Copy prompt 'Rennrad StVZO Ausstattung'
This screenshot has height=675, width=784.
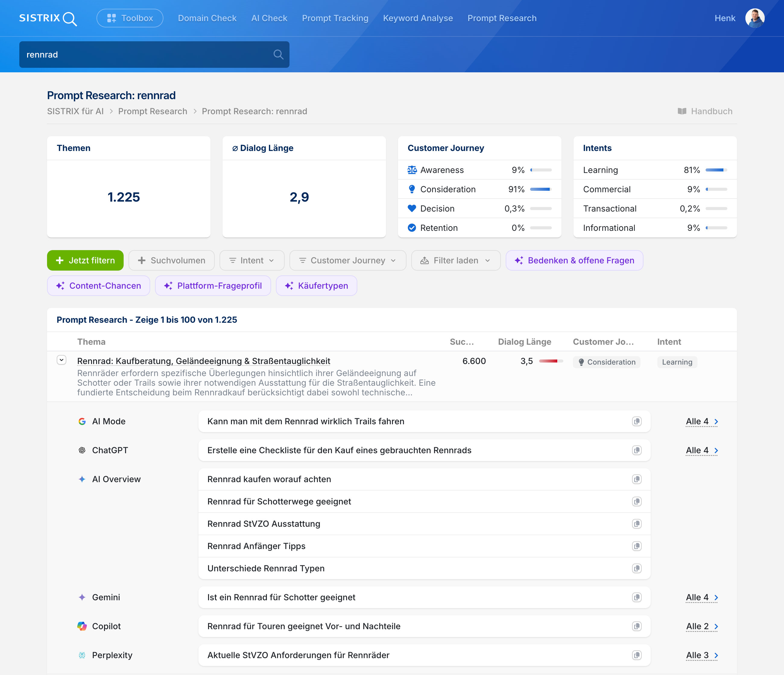pyautogui.click(x=637, y=524)
